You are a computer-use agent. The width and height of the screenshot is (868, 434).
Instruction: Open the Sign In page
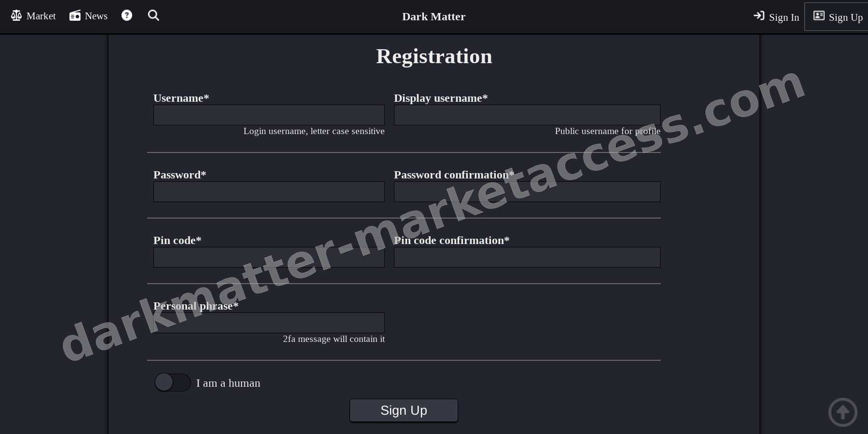(783, 17)
